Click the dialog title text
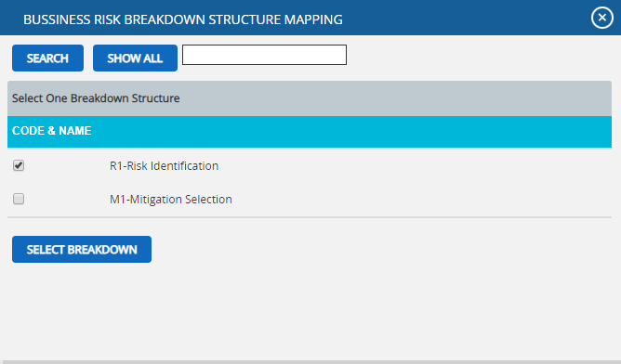This screenshot has width=621, height=364. (183, 19)
